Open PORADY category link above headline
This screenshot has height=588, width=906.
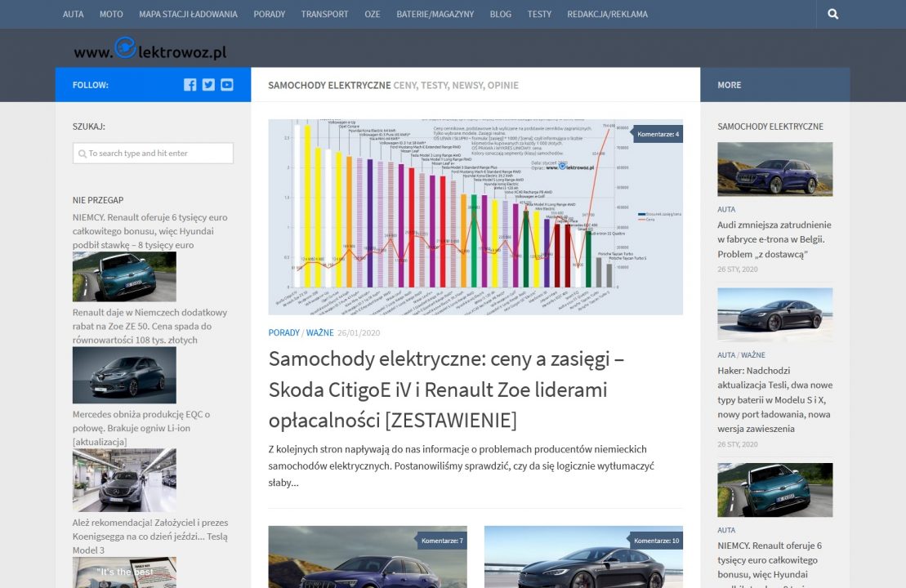pyautogui.click(x=283, y=332)
